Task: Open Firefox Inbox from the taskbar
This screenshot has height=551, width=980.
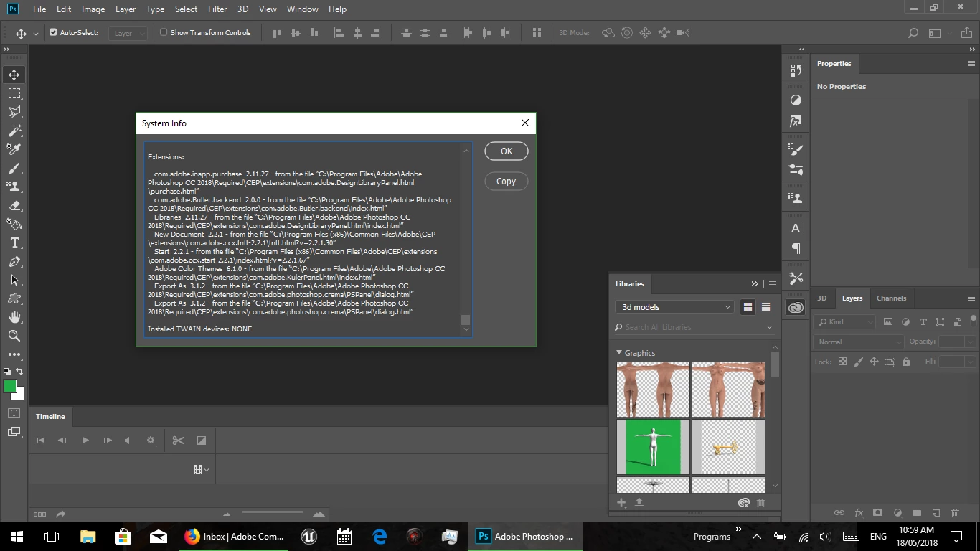Action: coord(234,536)
